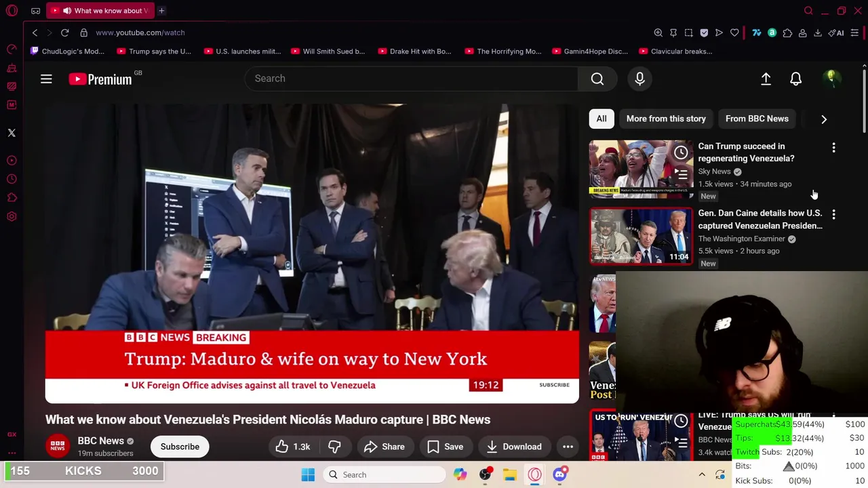The image size is (868, 488).
Task: Toggle the ad-blocker shield icon
Action: tap(704, 33)
